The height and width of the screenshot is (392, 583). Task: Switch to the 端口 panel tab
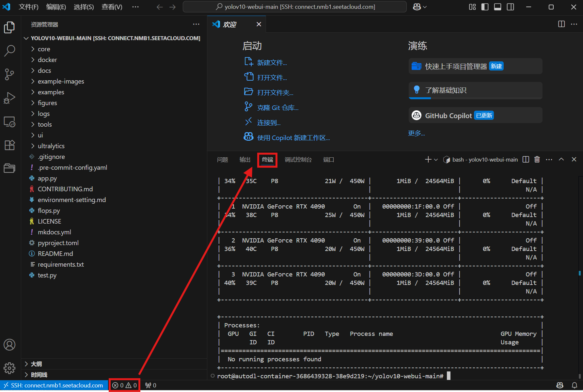328,160
